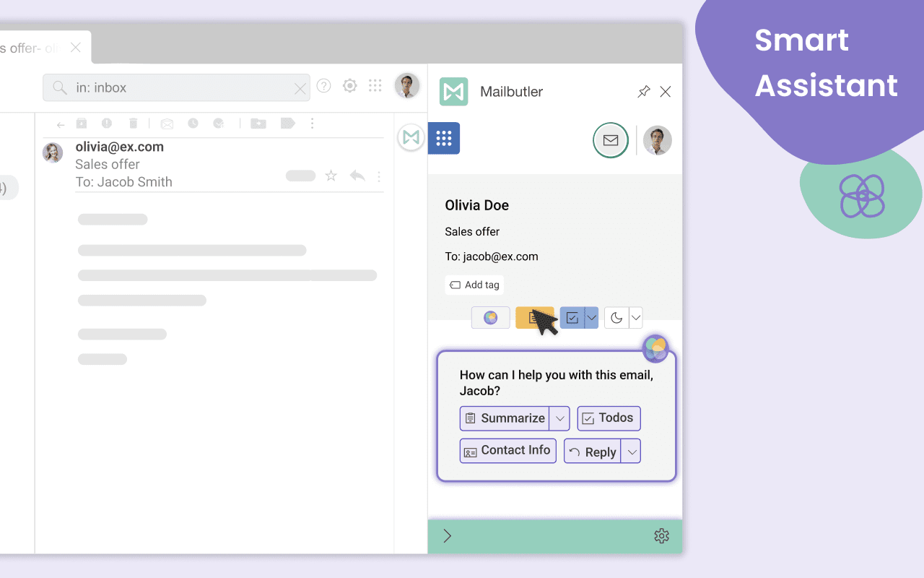Snooze the email with clock icon
Viewport: 924px width, 578px height.
pyautogui.click(x=193, y=124)
